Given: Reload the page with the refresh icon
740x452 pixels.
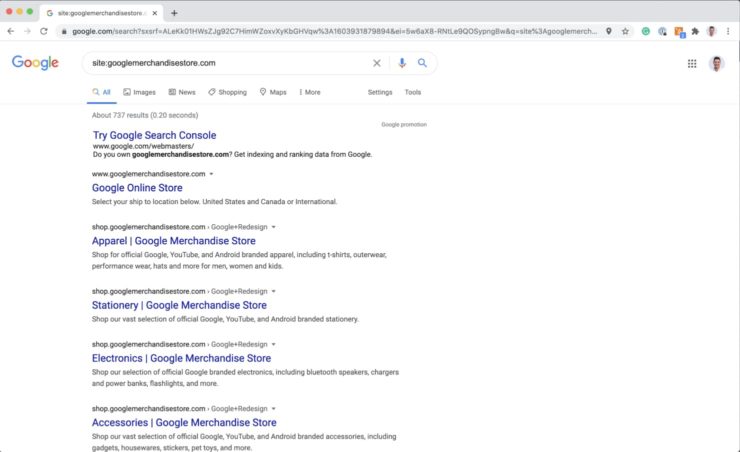Looking at the screenshot, I should coord(44,31).
